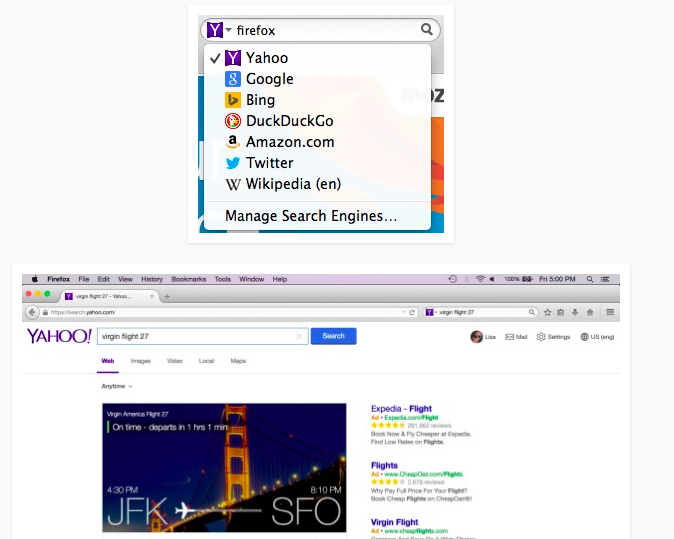Open the Expedia - Flight ad link
674x539 pixels.
point(401,409)
